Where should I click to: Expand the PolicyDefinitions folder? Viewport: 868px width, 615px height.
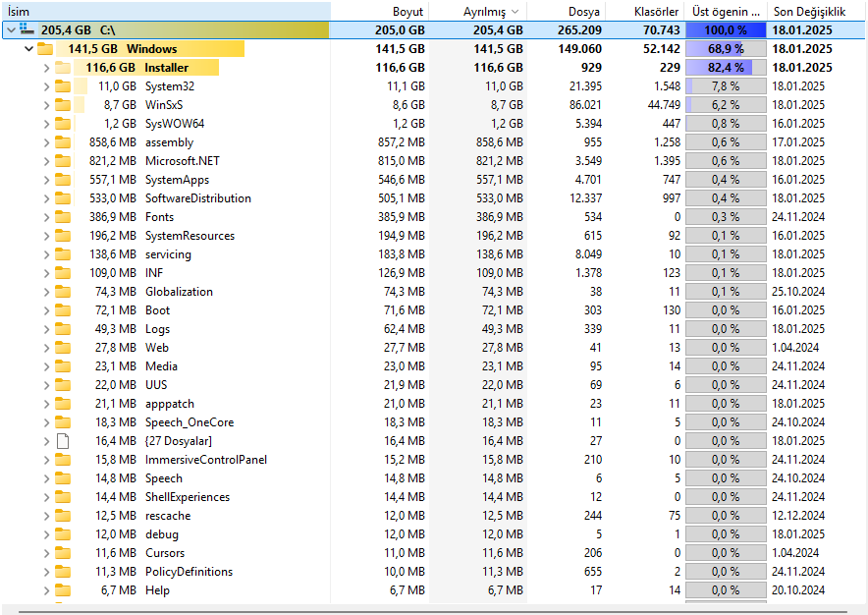click(46, 572)
